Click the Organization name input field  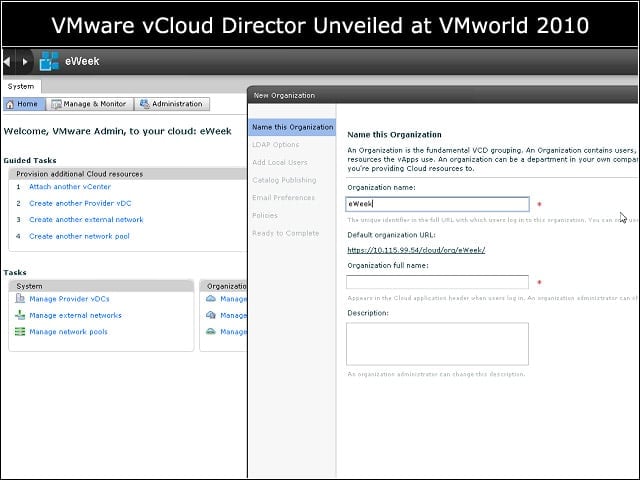[437, 204]
